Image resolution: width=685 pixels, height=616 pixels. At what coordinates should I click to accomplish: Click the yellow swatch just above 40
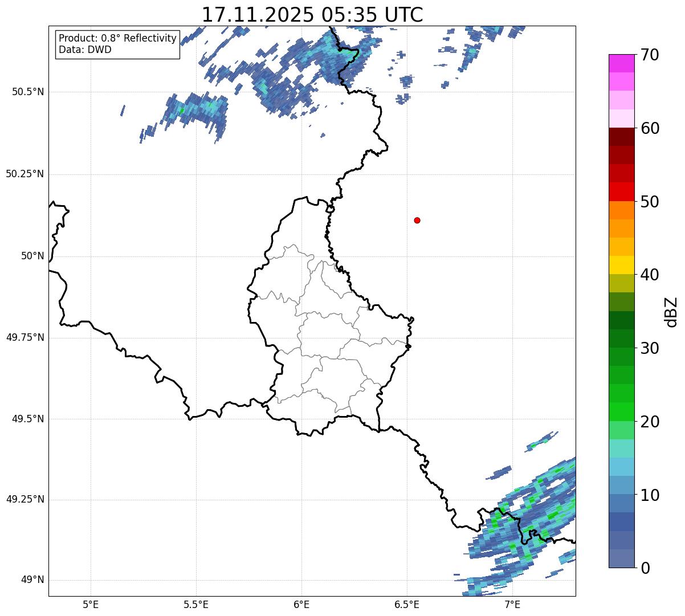[622, 266]
